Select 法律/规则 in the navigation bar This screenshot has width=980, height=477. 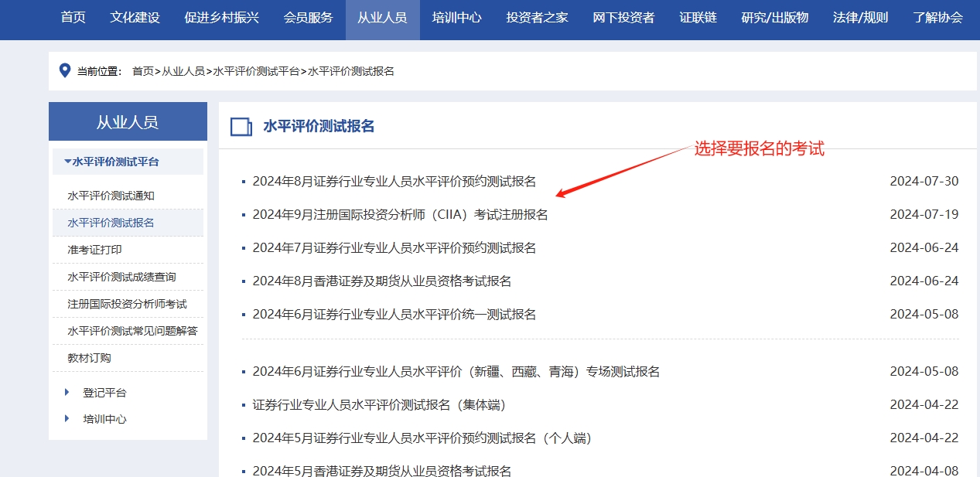pyautogui.click(x=860, y=18)
